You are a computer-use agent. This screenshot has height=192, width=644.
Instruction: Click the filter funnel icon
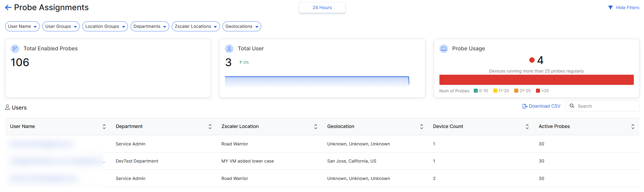click(610, 7)
